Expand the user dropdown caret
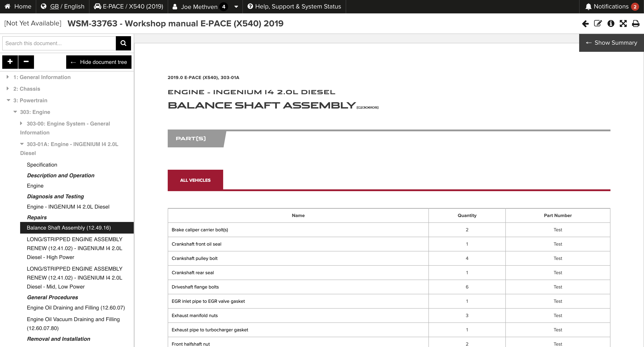This screenshot has height=347, width=644. (x=236, y=7)
